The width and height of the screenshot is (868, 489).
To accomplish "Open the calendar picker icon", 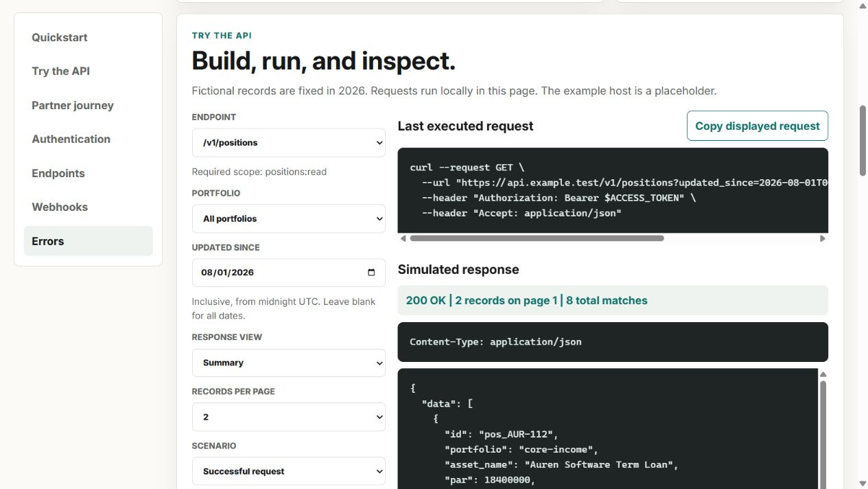I will pyautogui.click(x=371, y=273).
